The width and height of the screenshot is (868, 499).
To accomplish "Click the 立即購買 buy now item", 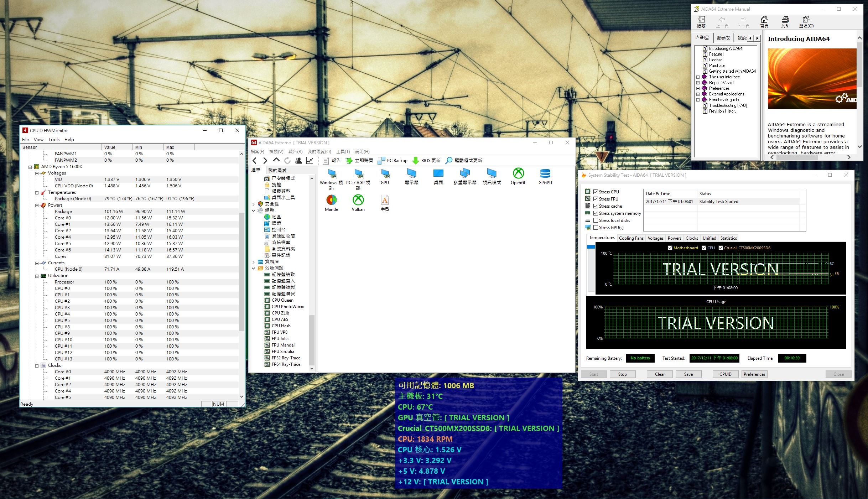I will (359, 161).
